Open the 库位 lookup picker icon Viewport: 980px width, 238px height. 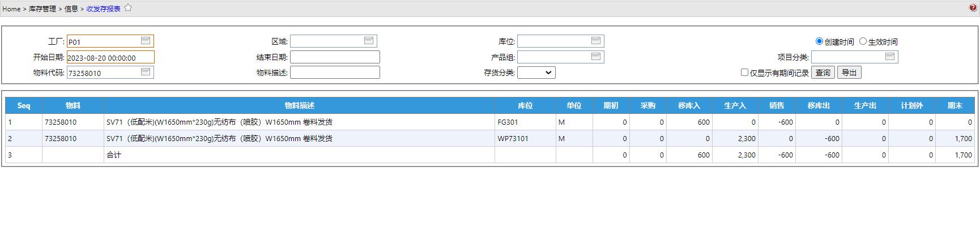coord(596,41)
